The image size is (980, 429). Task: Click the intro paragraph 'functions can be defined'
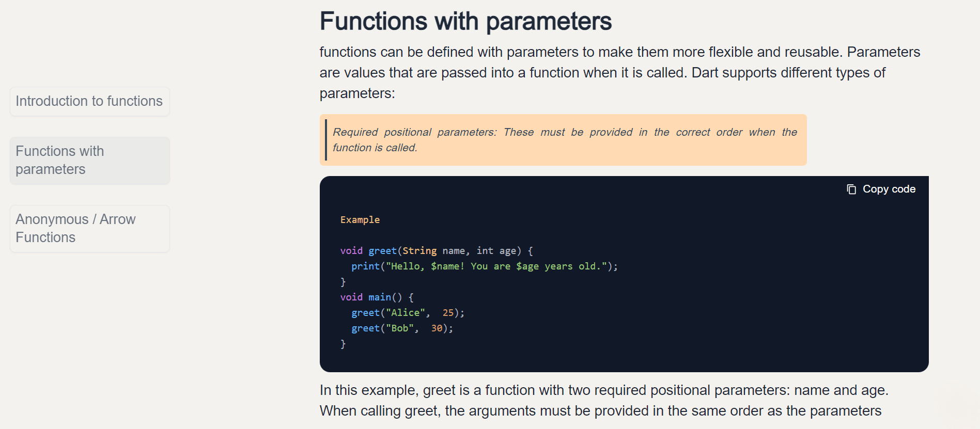pos(619,73)
